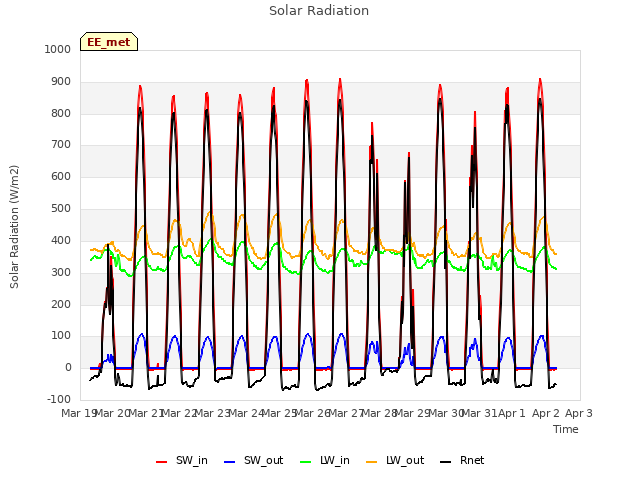This screenshot has height=480, width=640.
Task: Click the Apr 3 x-axis tick label
Action: [x=579, y=413]
